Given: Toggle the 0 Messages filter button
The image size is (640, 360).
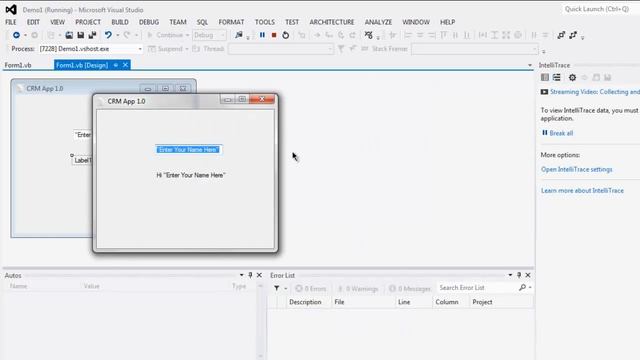Looking at the screenshot, I should 410,289.
